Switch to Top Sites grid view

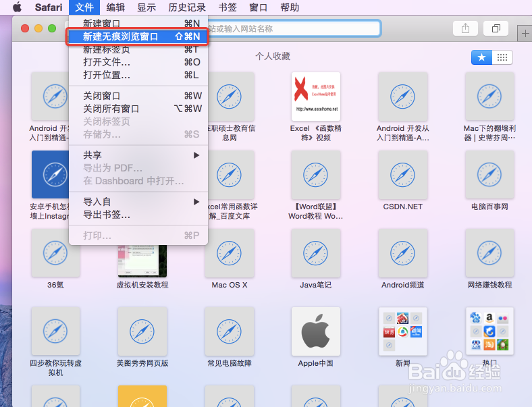(502, 57)
